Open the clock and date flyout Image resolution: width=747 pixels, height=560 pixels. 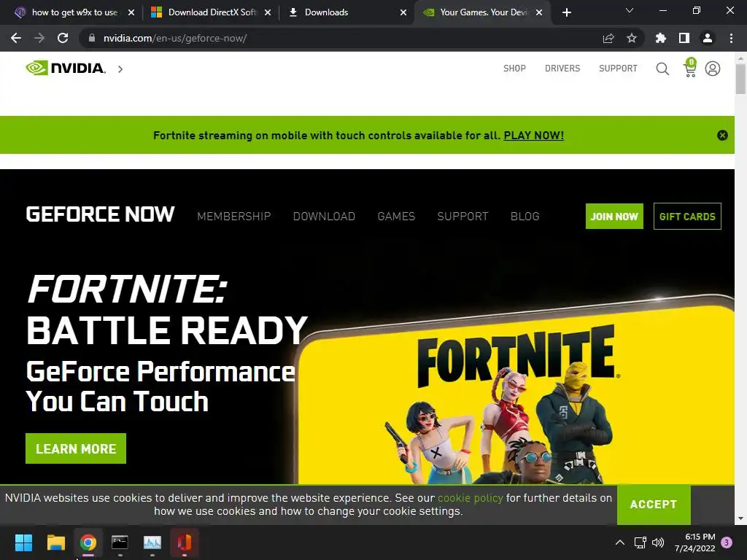[694, 542]
